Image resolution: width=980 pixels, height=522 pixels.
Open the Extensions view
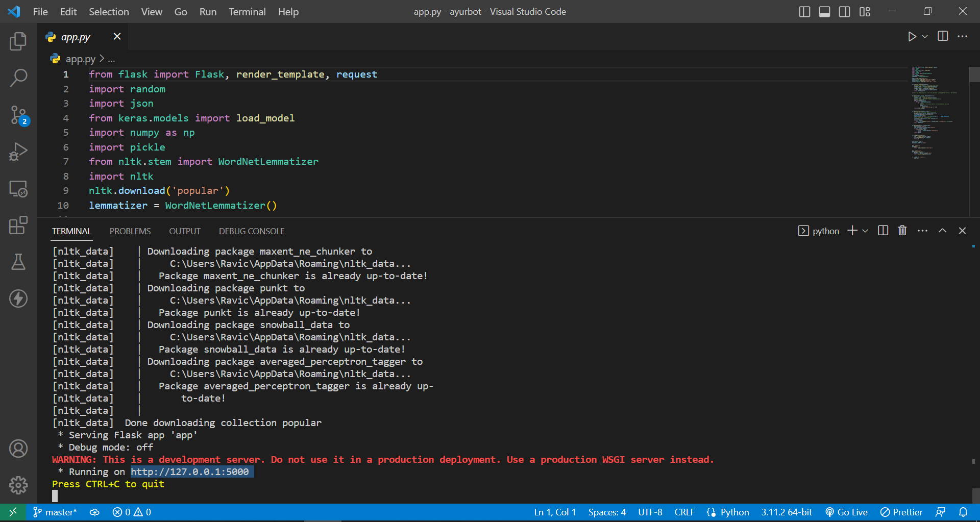tap(18, 225)
